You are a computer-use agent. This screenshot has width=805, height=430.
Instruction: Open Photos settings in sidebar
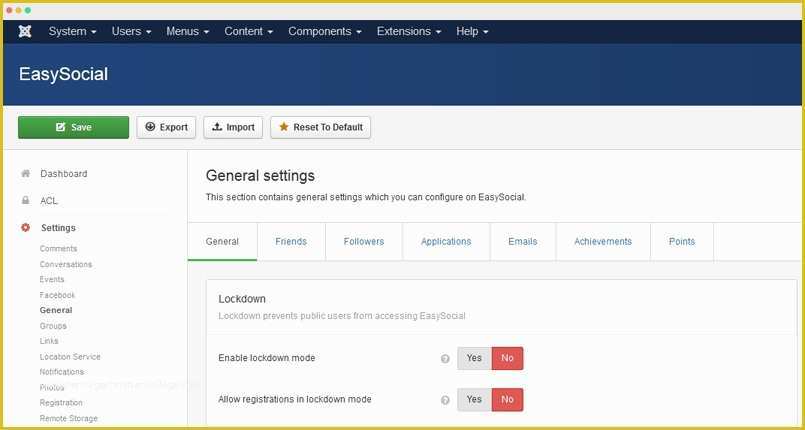point(52,387)
